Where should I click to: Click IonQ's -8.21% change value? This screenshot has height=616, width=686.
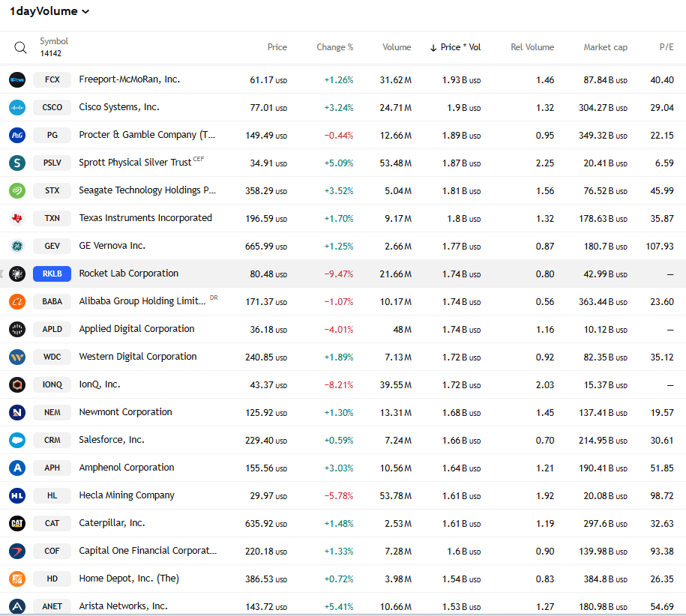click(339, 385)
